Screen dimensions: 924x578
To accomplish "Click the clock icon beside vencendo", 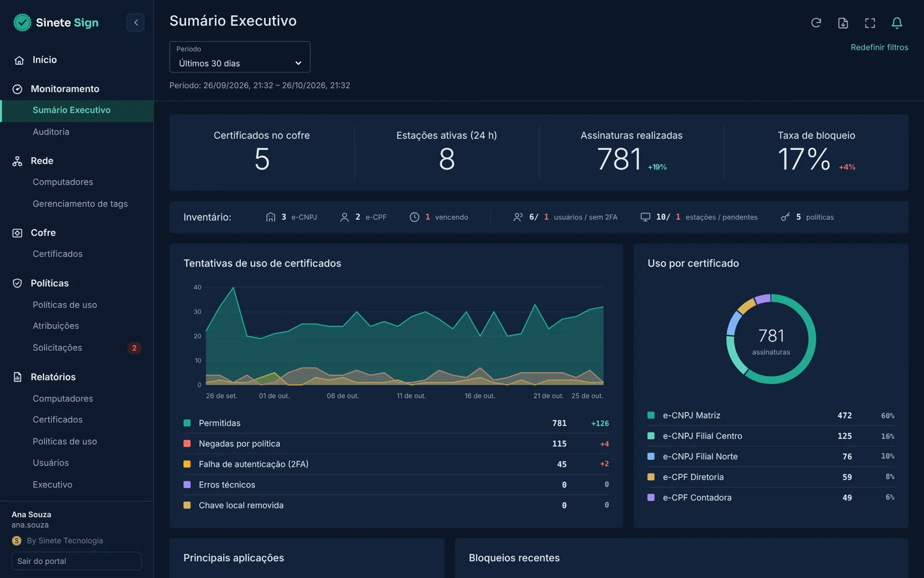I will 414,217.
